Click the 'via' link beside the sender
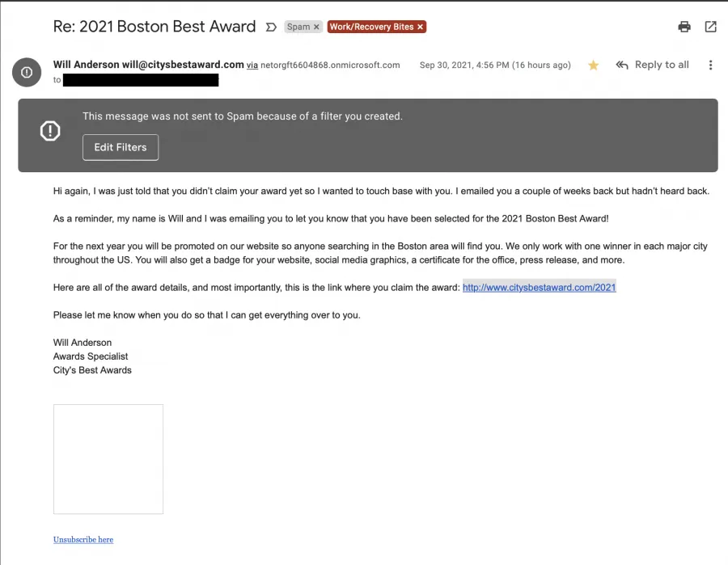The image size is (728, 565). (252, 65)
